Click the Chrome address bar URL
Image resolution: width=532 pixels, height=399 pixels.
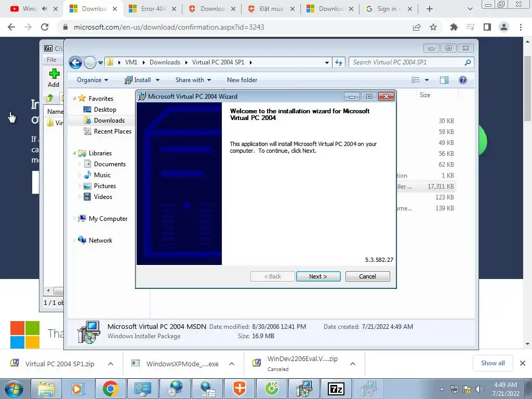(x=169, y=27)
